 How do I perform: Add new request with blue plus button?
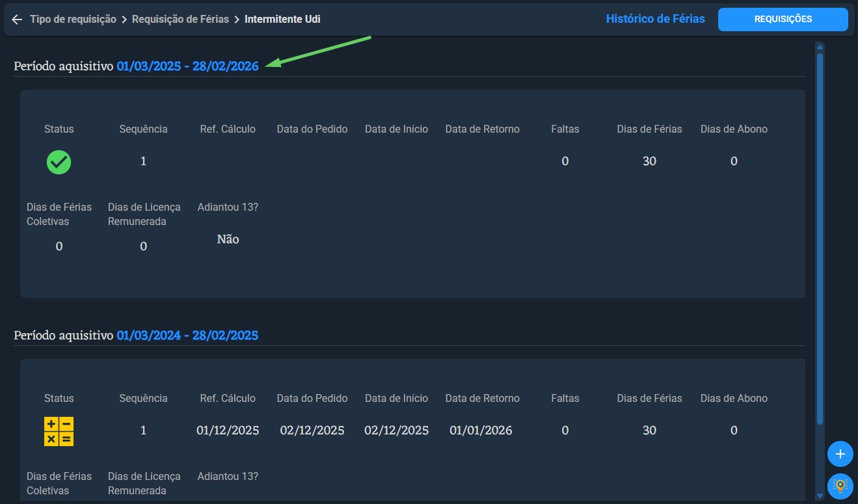pyautogui.click(x=840, y=454)
